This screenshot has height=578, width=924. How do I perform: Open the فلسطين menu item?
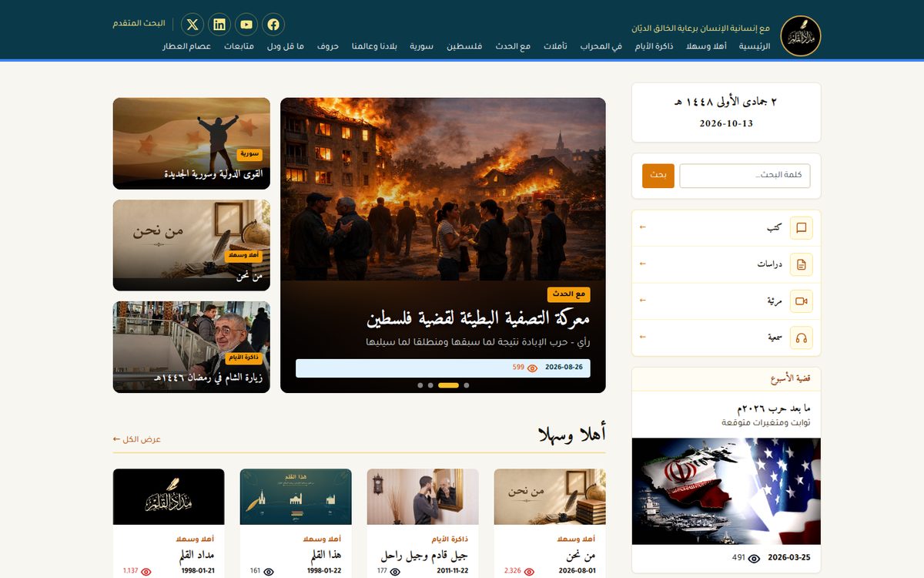tap(465, 46)
